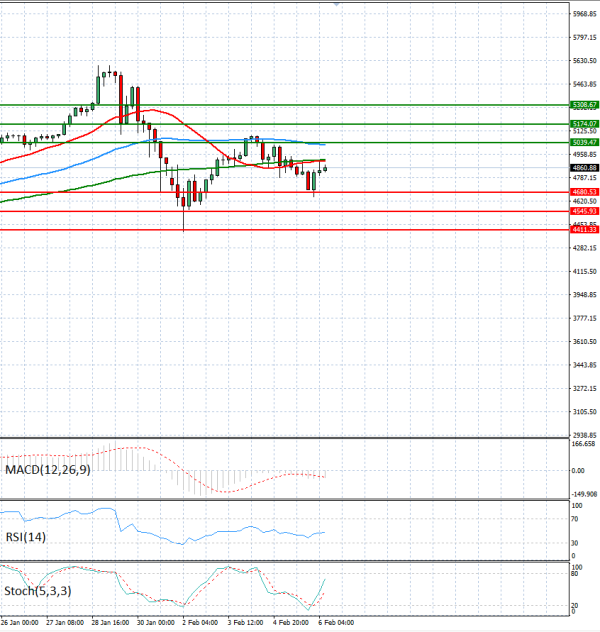
Task: Select the 5308.67 green resistance price label
Action: (x=585, y=104)
